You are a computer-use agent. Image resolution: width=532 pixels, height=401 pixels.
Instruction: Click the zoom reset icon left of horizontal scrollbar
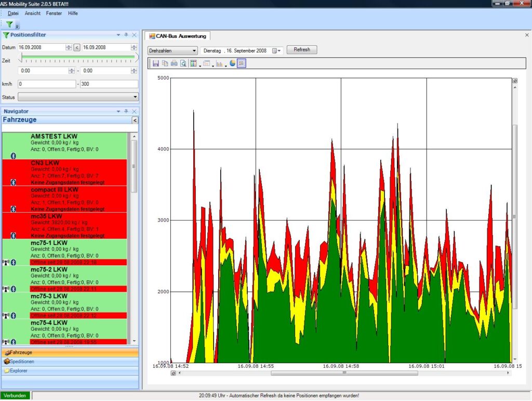click(x=174, y=373)
